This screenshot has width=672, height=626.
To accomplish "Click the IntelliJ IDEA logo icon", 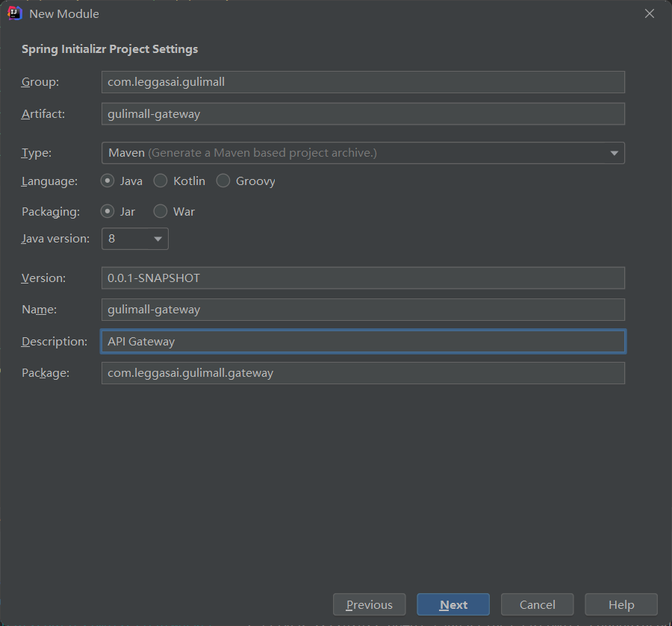I will (x=14, y=13).
